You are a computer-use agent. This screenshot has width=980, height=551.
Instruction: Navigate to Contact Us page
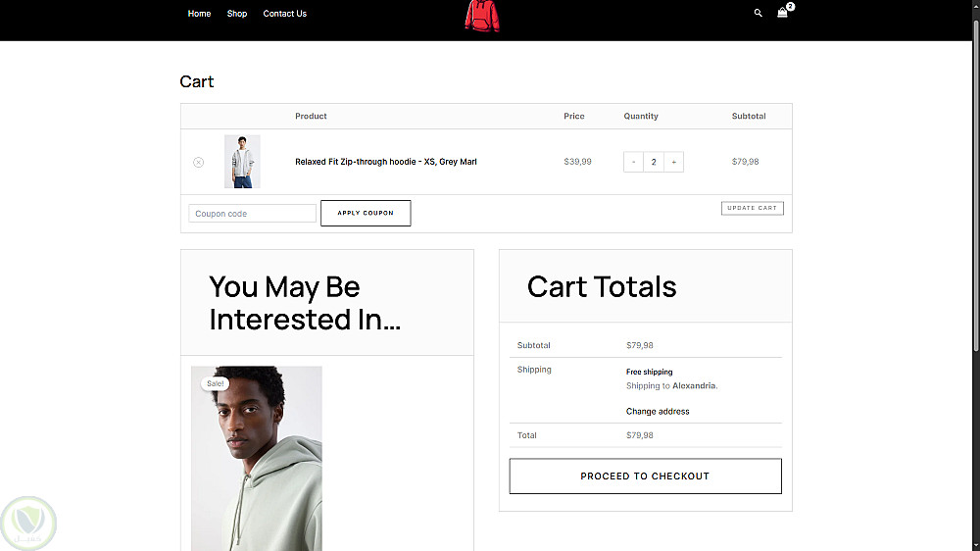(x=284, y=14)
